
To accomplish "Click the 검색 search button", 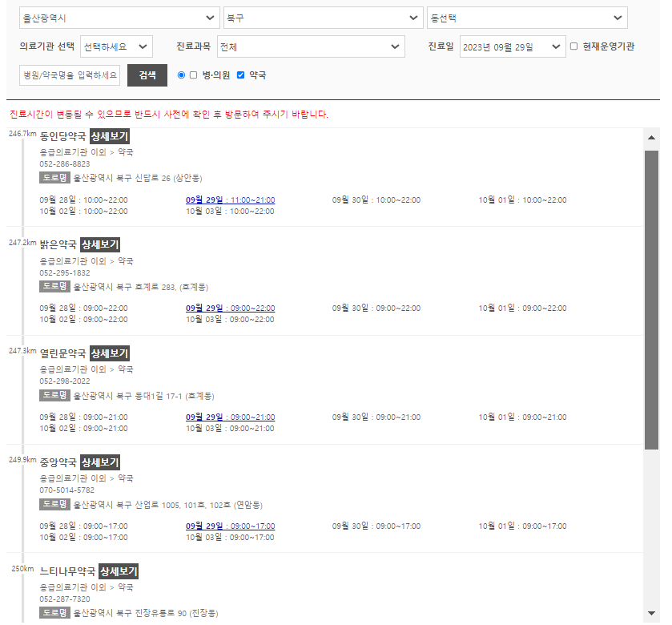I will [x=147, y=75].
